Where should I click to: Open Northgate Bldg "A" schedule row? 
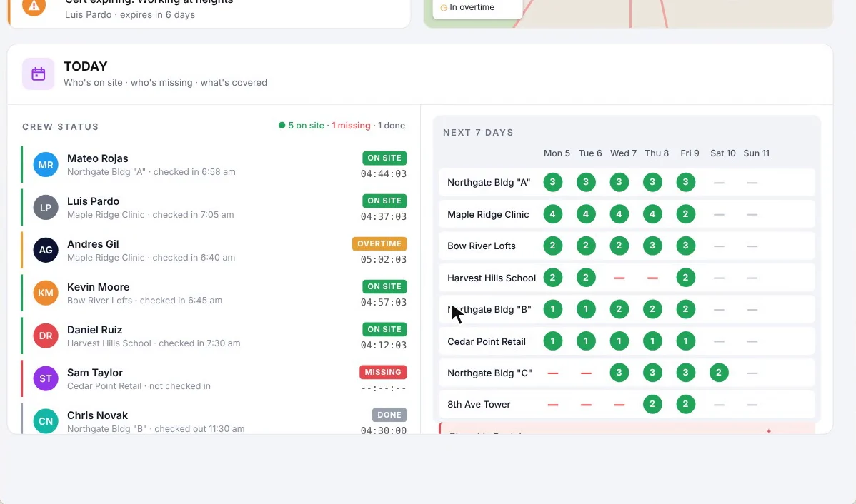627,182
